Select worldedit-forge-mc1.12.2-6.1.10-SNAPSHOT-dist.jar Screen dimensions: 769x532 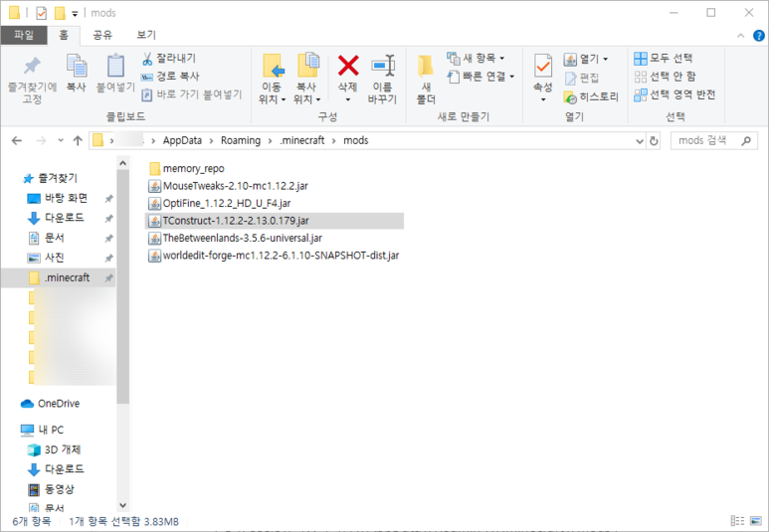click(274, 256)
